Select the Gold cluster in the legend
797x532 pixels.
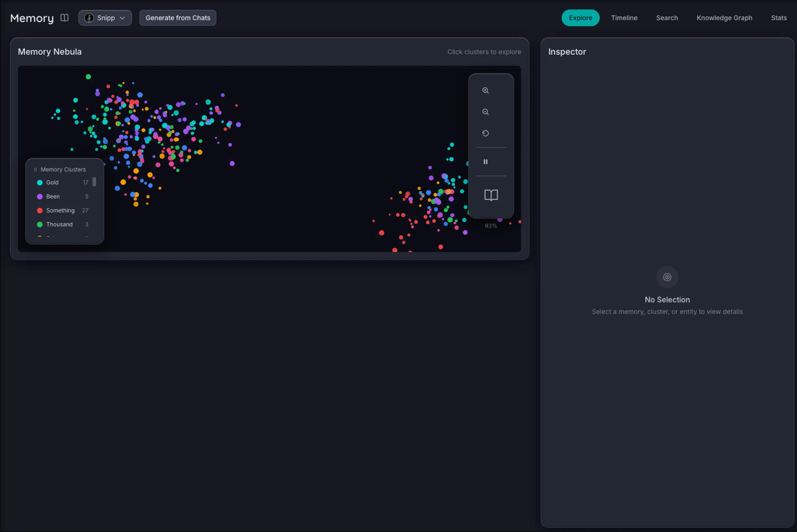point(63,182)
